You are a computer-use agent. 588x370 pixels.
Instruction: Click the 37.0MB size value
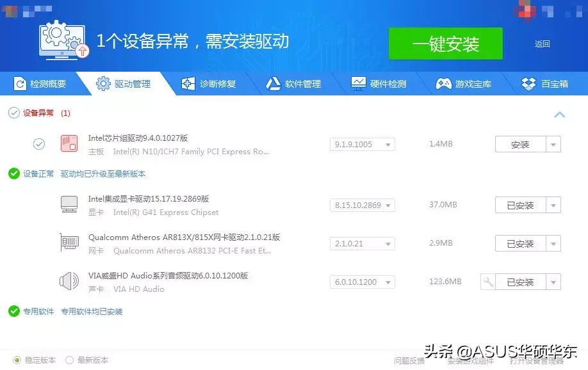pos(443,204)
